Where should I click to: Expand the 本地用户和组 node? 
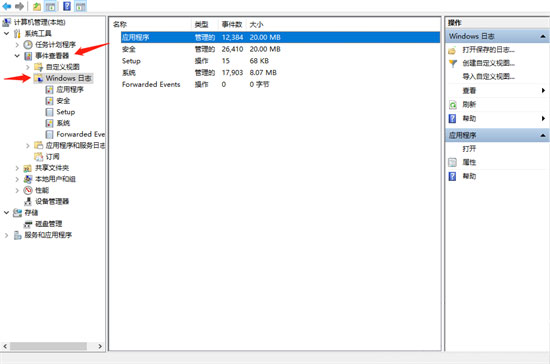(17, 179)
